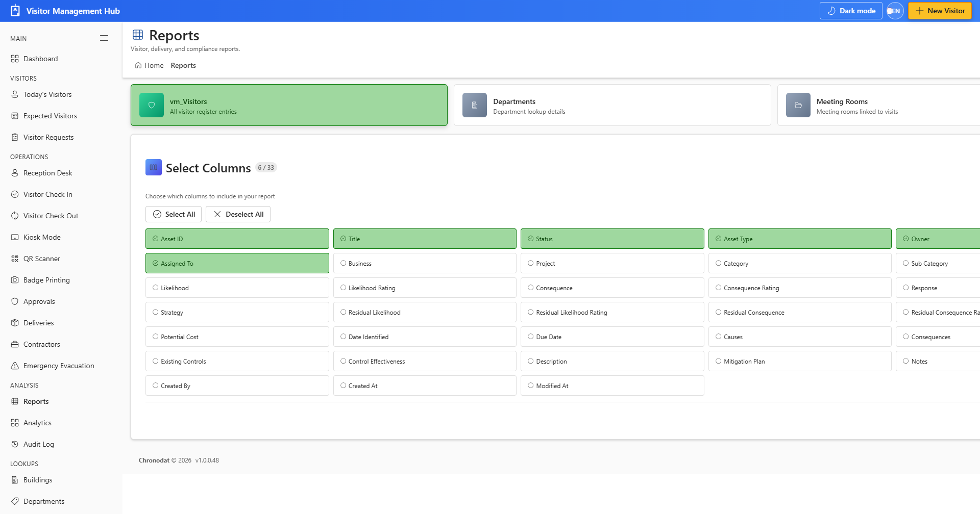Click the Meeting Rooms folder icon
Screen dimensions: 980x514
tap(798, 105)
